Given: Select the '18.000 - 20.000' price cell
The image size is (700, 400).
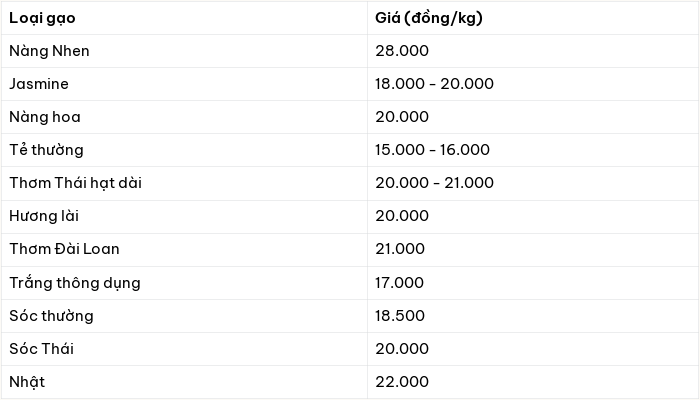Looking at the screenshot, I should click(x=533, y=84).
